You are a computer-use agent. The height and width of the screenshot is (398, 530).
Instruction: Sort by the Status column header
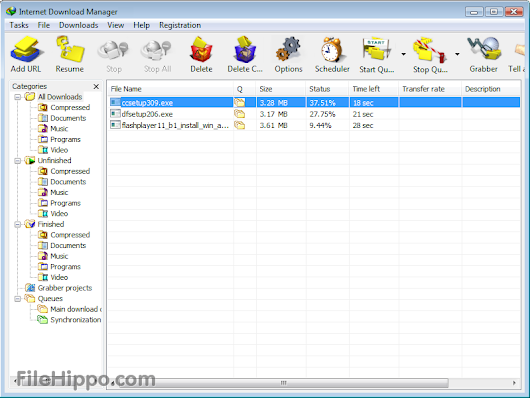[x=327, y=89]
